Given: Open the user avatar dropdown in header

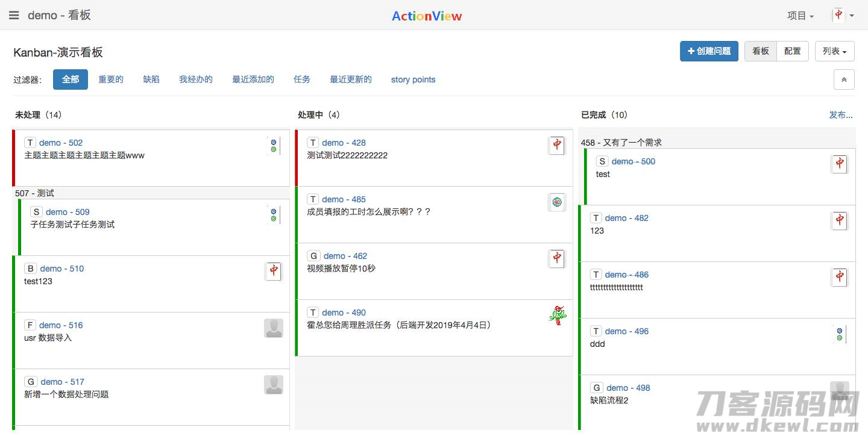Looking at the screenshot, I should point(843,16).
